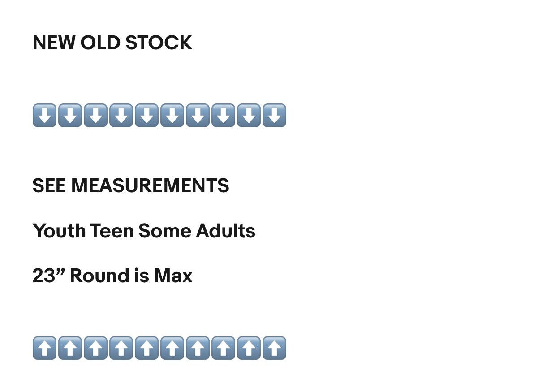Select the last up arrow emoji
The height and width of the screenshot is (392, 551).
tap(274, 348)
